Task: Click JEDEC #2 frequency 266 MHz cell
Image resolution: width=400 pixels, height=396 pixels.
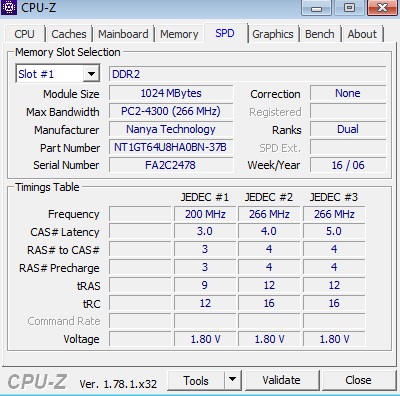Action: pos(269,214)
